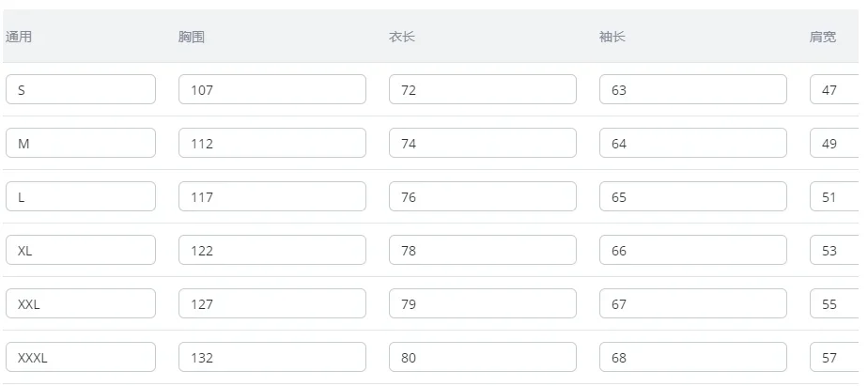Image resolution: width=868 pixels, height=386 pixels.
Task: Click the chest field showing 122
Action: pyautogui.click(x=272, y=250)
